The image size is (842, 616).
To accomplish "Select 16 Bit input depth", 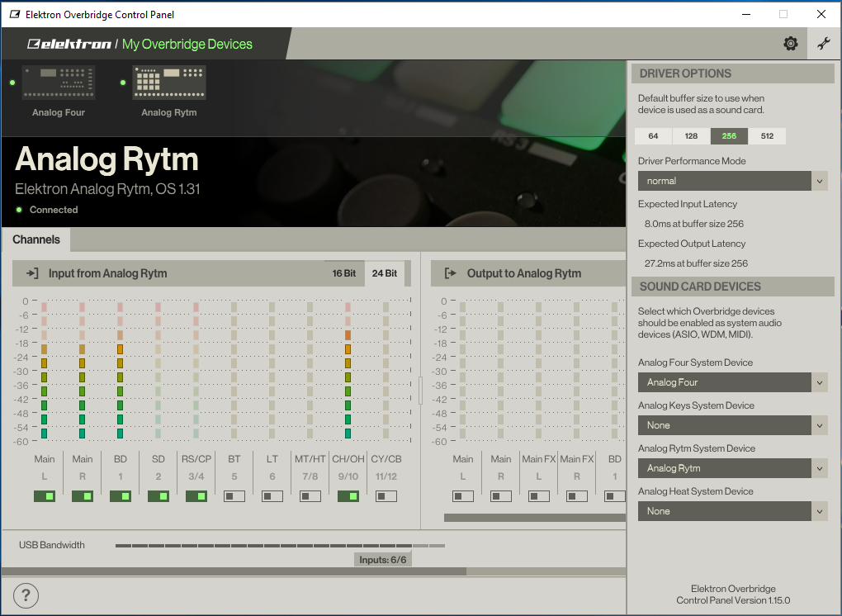I will 344,273.
